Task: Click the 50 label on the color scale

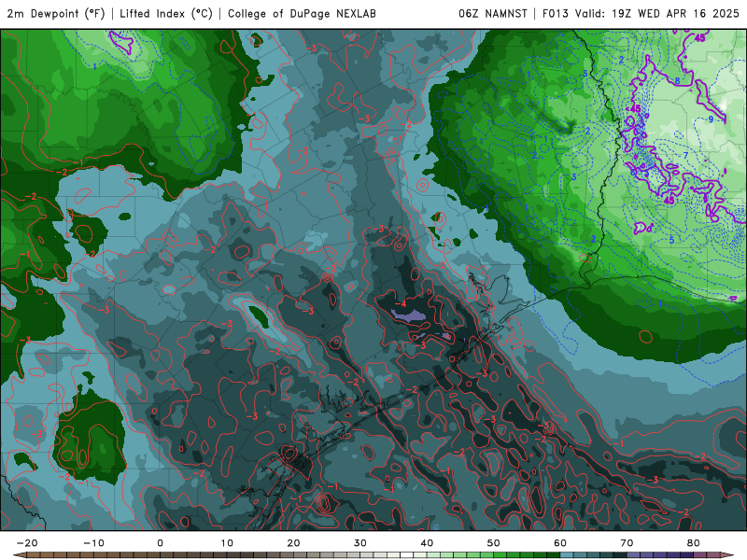Action: pos(494,543)
